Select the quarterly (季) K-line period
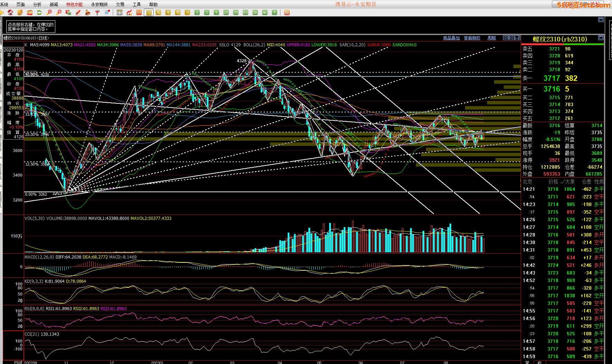 pyautogui.click(x=178, y=12)
